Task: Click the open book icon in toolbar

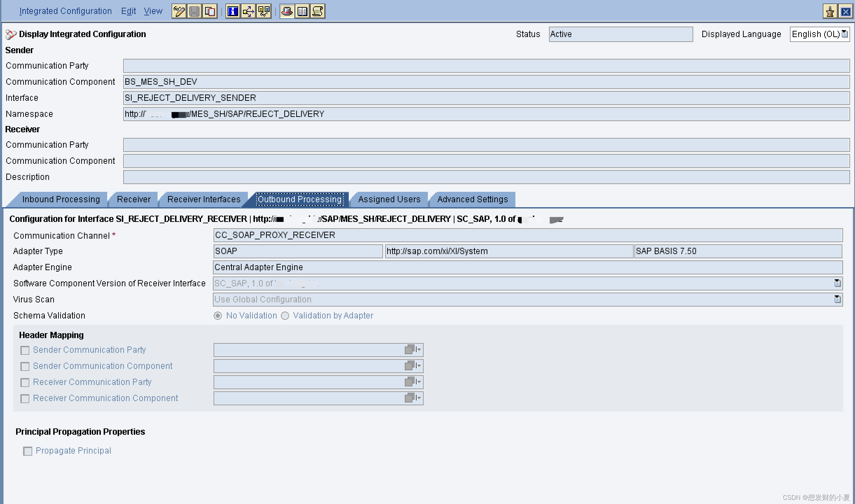Action: (x=303, y=12)
